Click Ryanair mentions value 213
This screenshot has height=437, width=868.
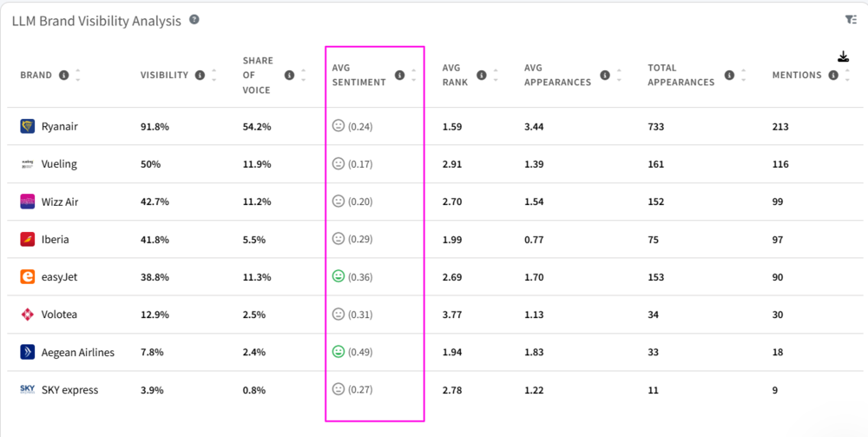(x=780, y=127)
